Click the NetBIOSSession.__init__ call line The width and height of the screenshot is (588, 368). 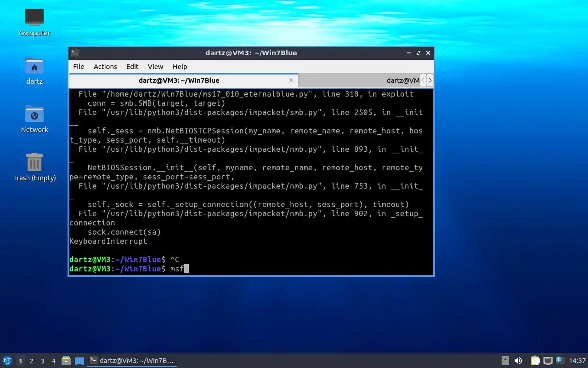click(255, 167)
